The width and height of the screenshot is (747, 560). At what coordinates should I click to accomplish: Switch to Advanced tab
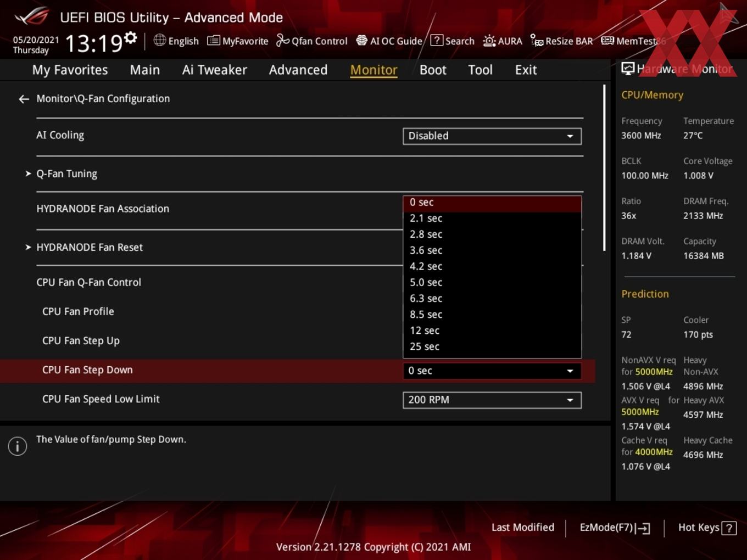point(298,70)
